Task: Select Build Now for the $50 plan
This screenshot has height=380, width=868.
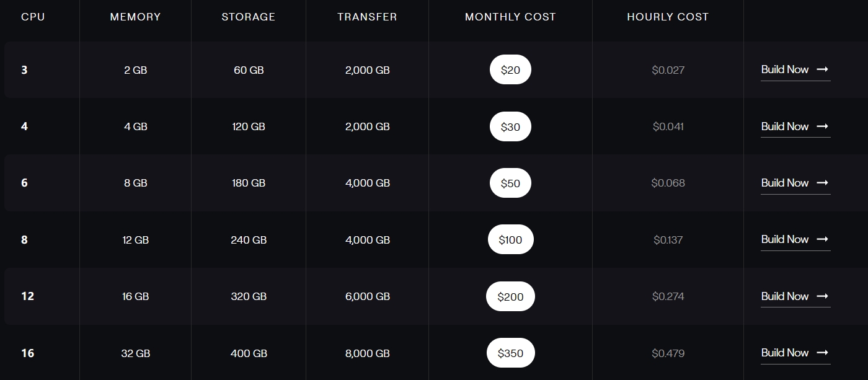Action: pyautogui.click(x=785, y=183)
